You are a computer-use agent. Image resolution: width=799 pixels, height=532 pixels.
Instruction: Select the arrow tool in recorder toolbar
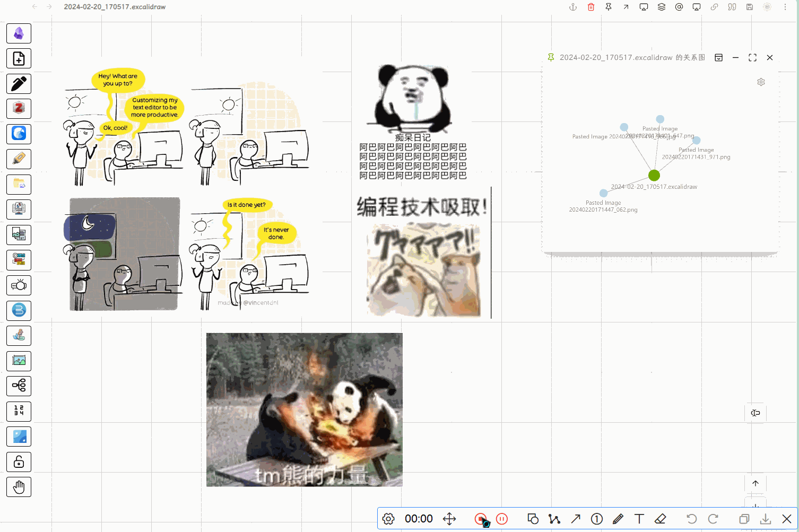576,519
